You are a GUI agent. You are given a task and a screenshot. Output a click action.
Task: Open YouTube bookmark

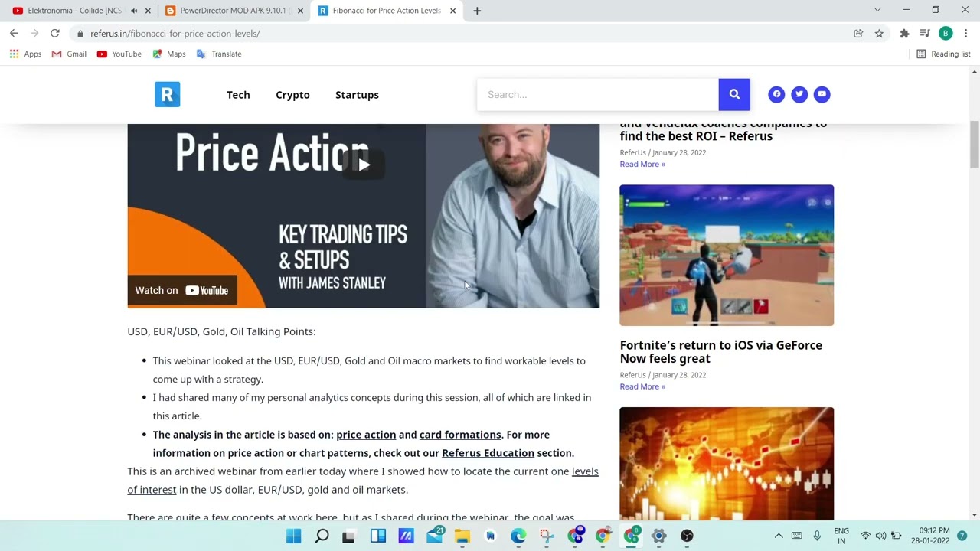[x=119, y=54]
